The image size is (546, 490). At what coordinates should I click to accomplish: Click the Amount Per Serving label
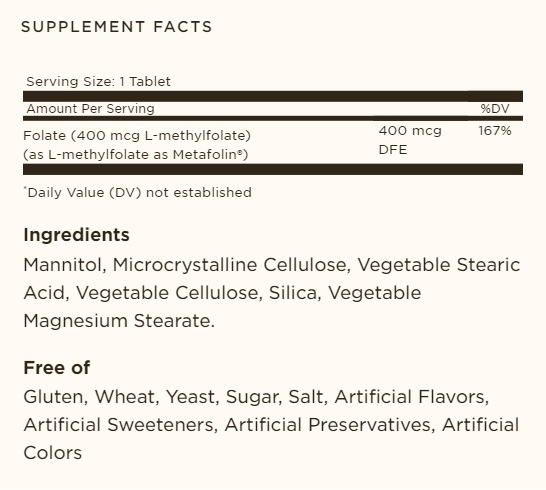91,109
